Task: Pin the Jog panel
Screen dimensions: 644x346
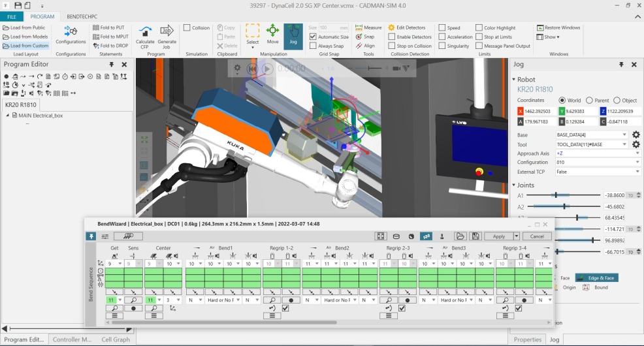Action: pyautogui.click(x=621, y=65)
